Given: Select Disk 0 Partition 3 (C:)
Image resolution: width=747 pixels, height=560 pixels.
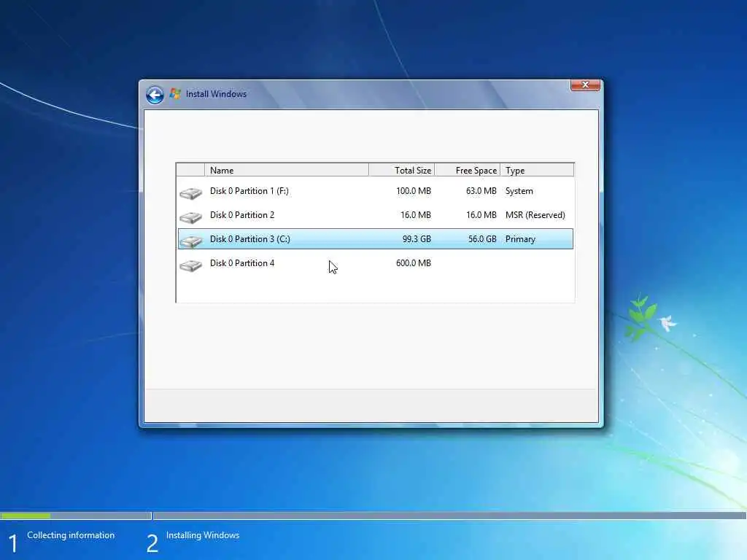Looking at the screenshot, I should (376, 239).
